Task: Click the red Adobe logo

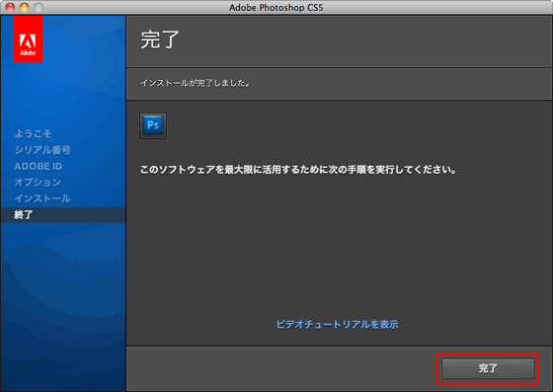Action: click(28, 39)
